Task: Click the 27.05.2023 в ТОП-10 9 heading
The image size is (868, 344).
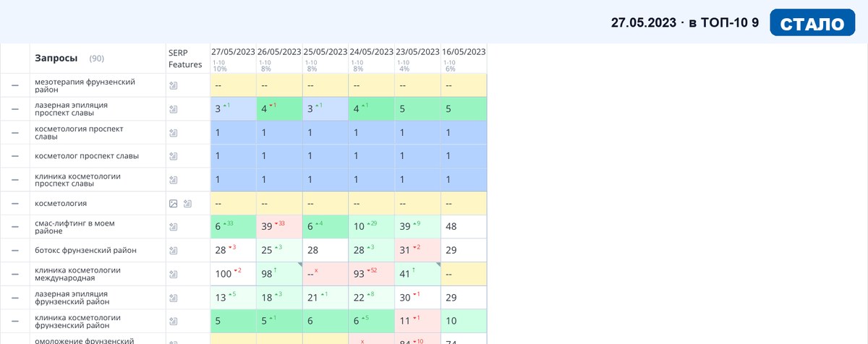Action: (x=684, y=23)
